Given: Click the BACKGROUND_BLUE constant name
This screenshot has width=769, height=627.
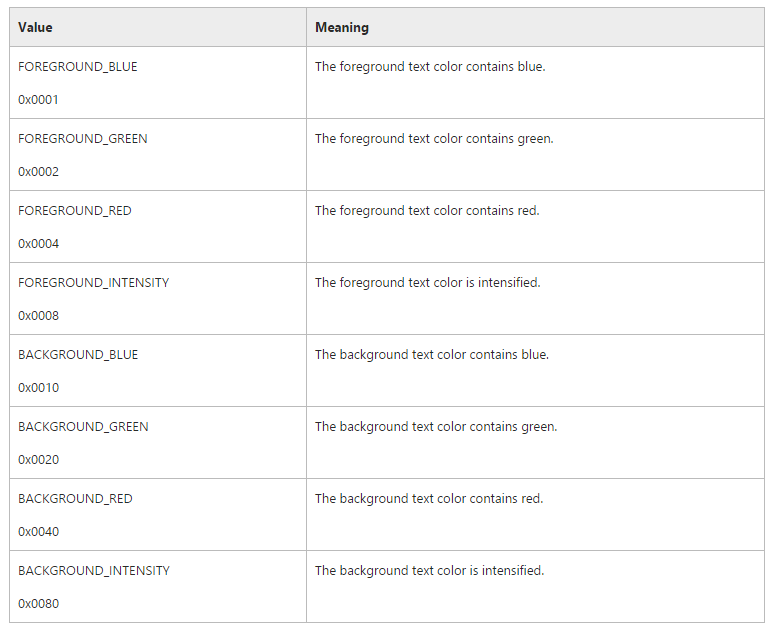Looking at the screenshot, I should click(x=78, y=355).
